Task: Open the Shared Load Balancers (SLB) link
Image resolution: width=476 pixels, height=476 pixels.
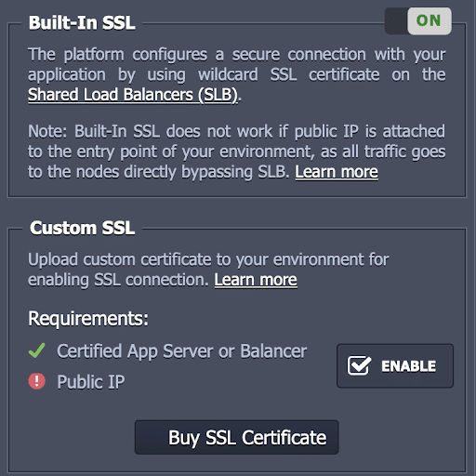Action: point(133,95)
